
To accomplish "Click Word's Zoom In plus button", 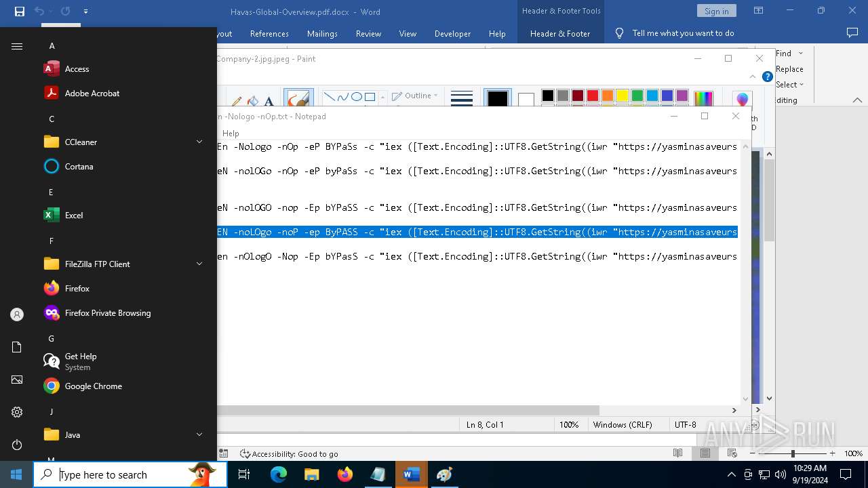I will (832, 453).
